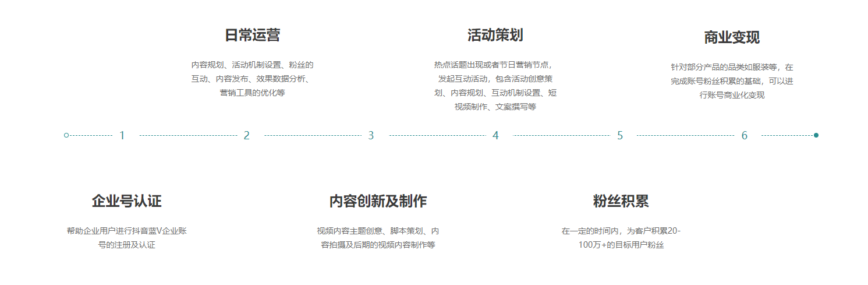The height and width of the screenshot is (285, 868).
Task: Click timeline step number 3
Action: [371, 136]
